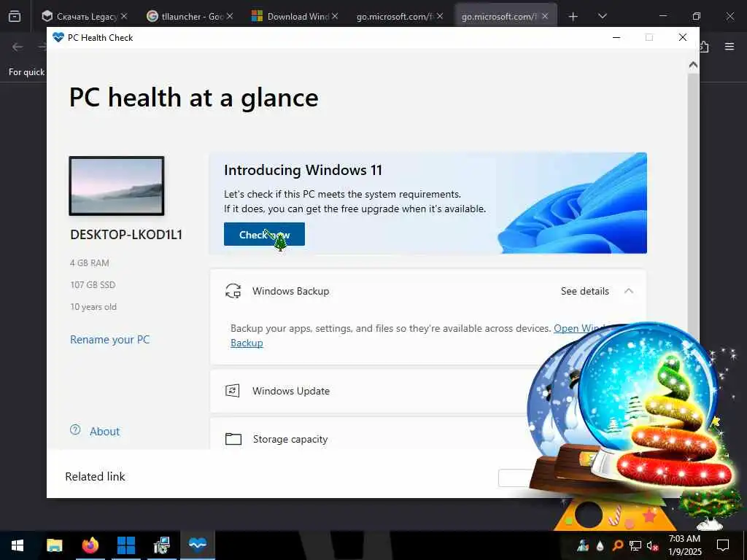Click the setup installer taskbar icon
Image resolution: width=747 pixels, height=560 pixels.
click(x=162, y=545)
